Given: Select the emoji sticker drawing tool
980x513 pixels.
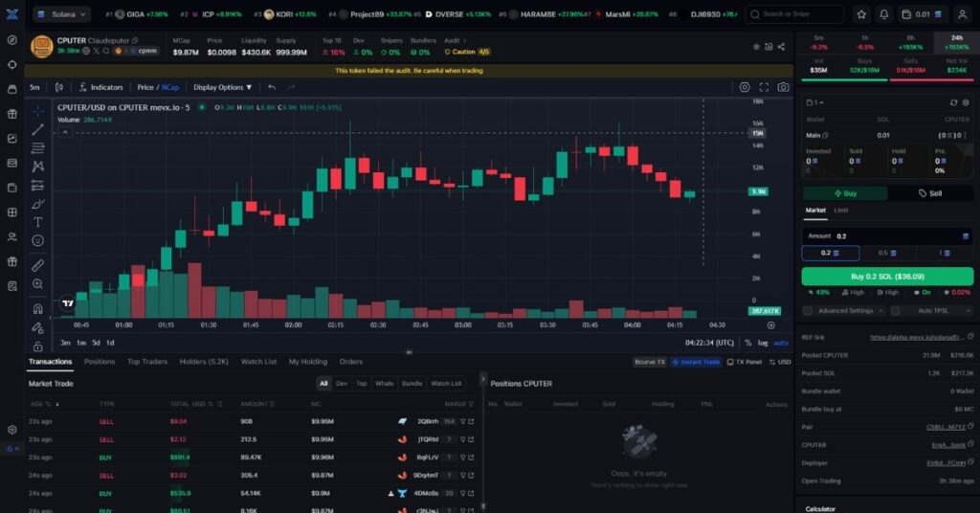Looking at the screenshot, I should [x=37, y=240].
